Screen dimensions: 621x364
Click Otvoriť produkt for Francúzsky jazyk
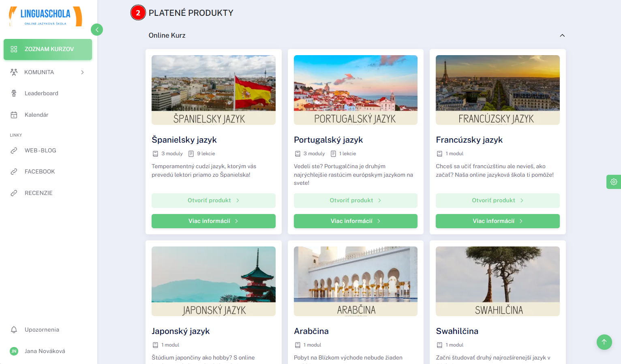[498, 201]
